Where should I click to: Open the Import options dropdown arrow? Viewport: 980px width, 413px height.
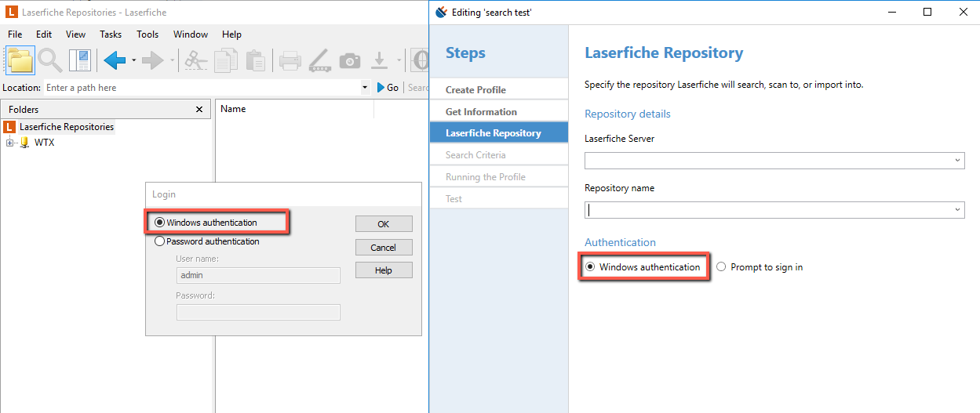pos(399,60)
